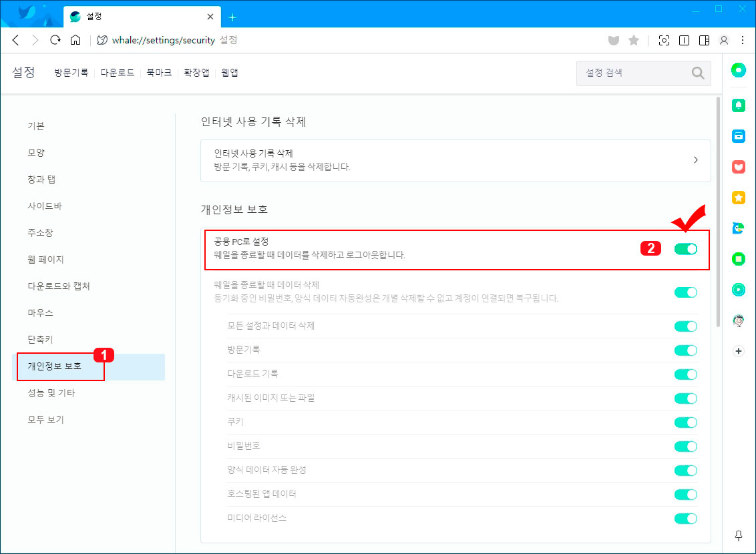Switch to the 다운로드 settings tab
The height and width of the screenshot is (554, 756).
(116, 72)
